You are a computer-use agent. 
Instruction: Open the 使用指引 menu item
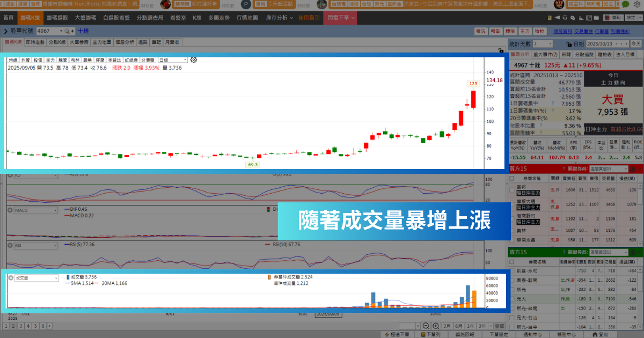click(309, 17)
